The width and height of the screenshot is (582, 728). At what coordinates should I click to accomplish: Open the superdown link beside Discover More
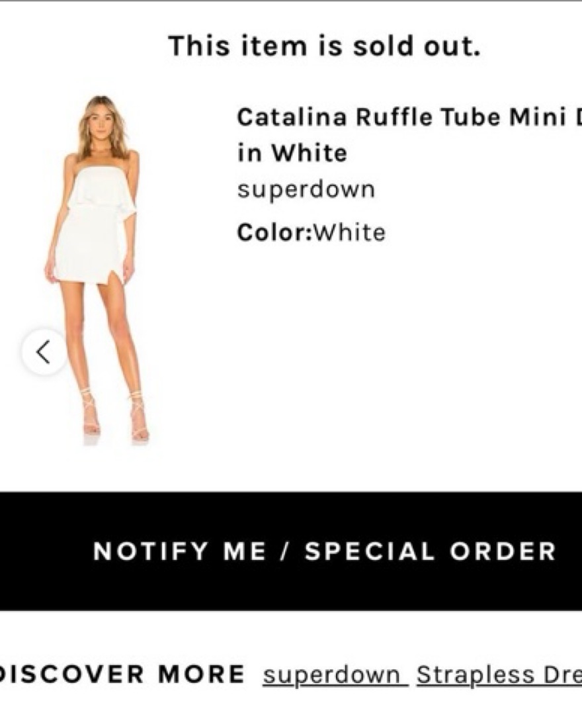tap(334, 675)
